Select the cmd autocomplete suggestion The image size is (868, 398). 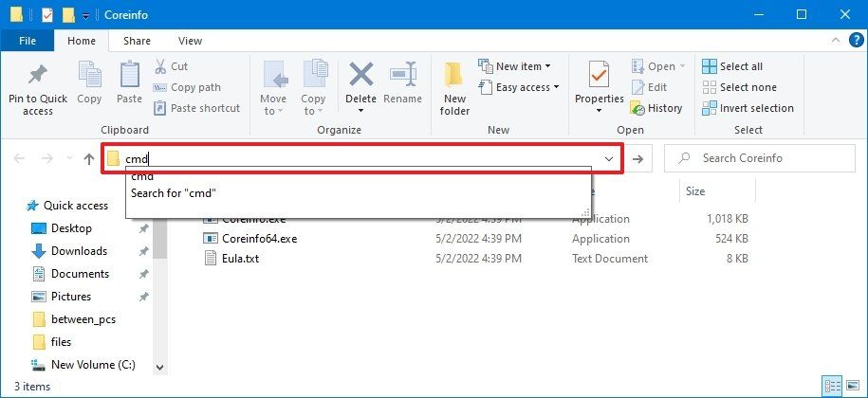tap(359, 177)
